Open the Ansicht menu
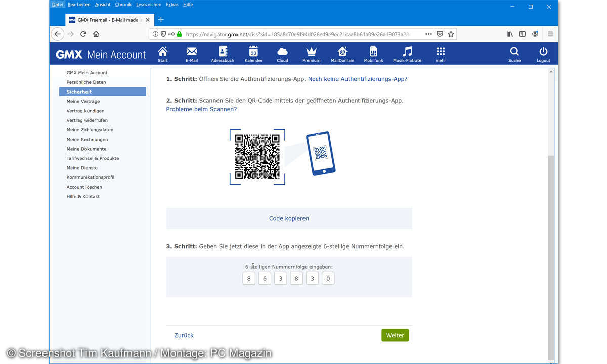 (103, 5)
